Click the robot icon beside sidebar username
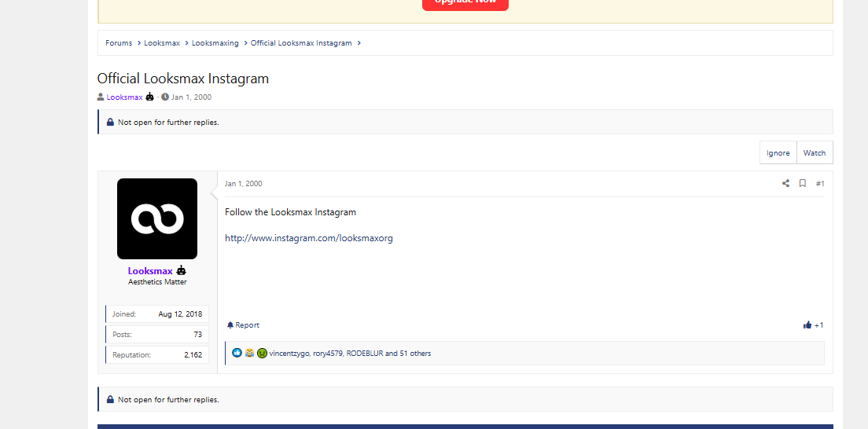Image resolution: width=868 pixels, height=429 pixels. tap(181, 271)
